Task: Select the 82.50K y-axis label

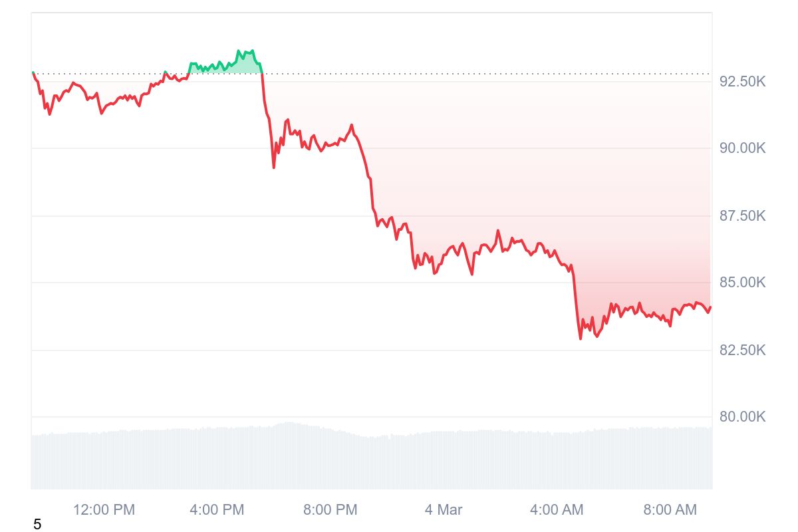Action: coord(742,350)
